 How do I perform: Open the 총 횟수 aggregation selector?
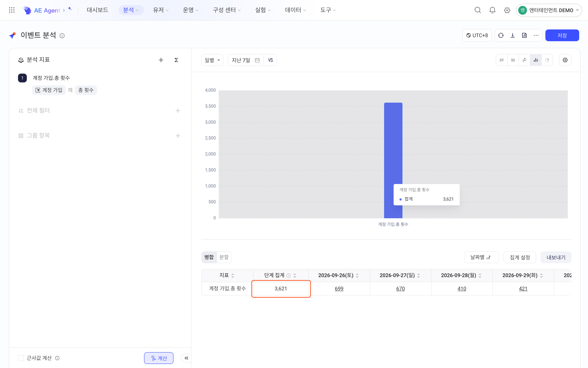coord(86,90)
